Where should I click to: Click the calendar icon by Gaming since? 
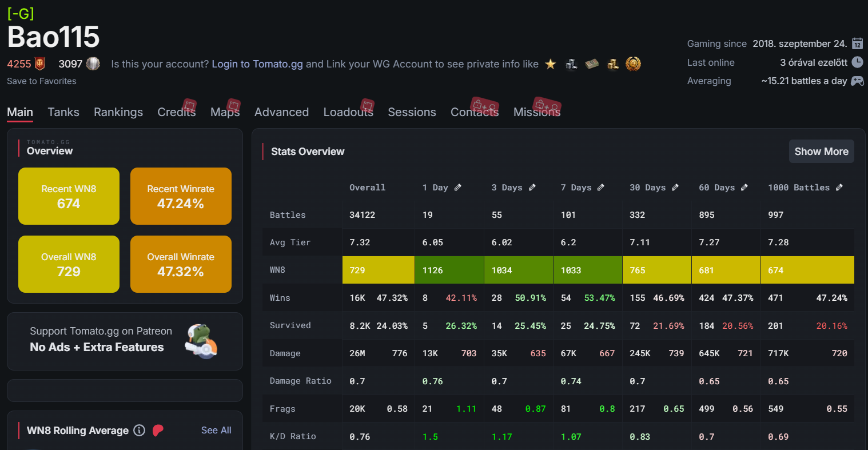pyautogui.click(x=857, y=43)
